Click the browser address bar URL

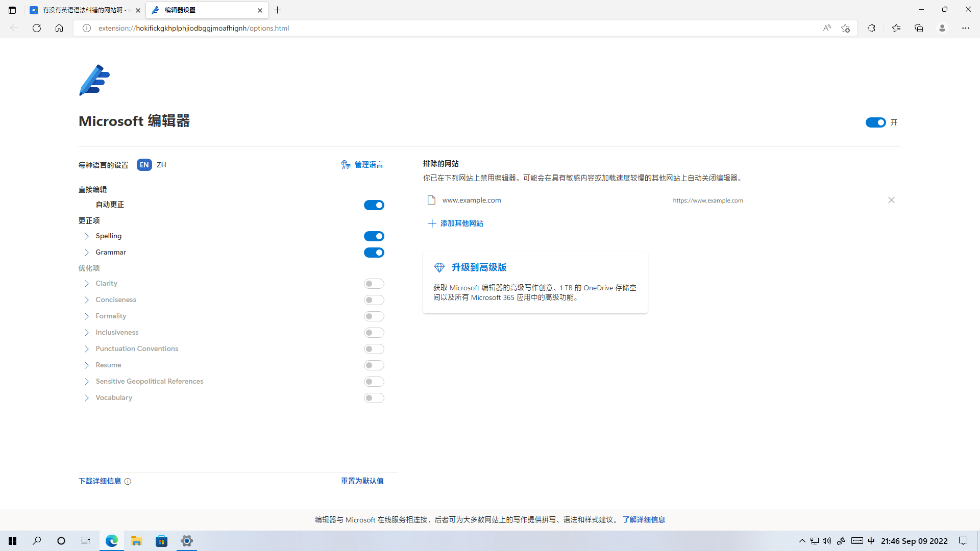point(193,28)
